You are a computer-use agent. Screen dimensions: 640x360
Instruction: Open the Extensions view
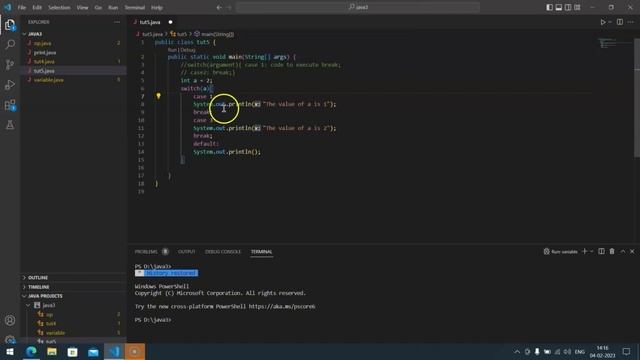point(10,105)
